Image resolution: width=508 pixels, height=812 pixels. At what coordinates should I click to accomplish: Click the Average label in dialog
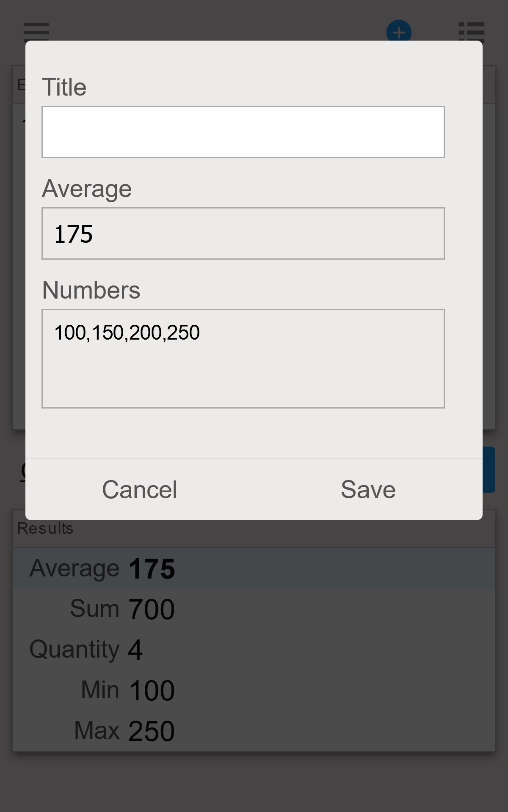tap(87, 189)
